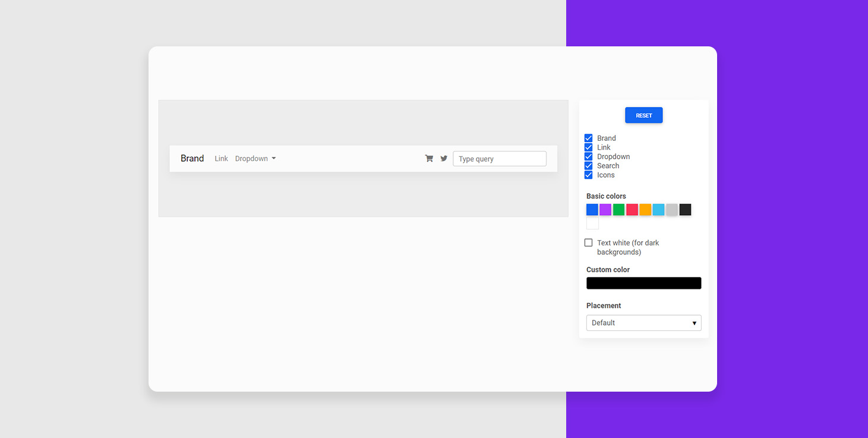Image resolution: width=868 pixels, height=438 pixels.
Task: Select the red basic color swatch
Action: [x=632, y=210]
